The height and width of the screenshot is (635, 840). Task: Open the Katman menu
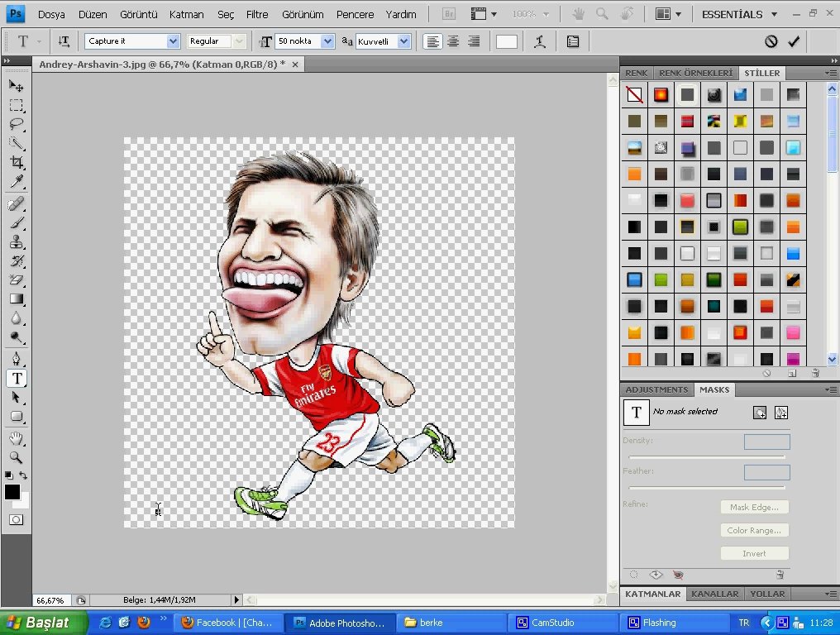click(186, 14)
